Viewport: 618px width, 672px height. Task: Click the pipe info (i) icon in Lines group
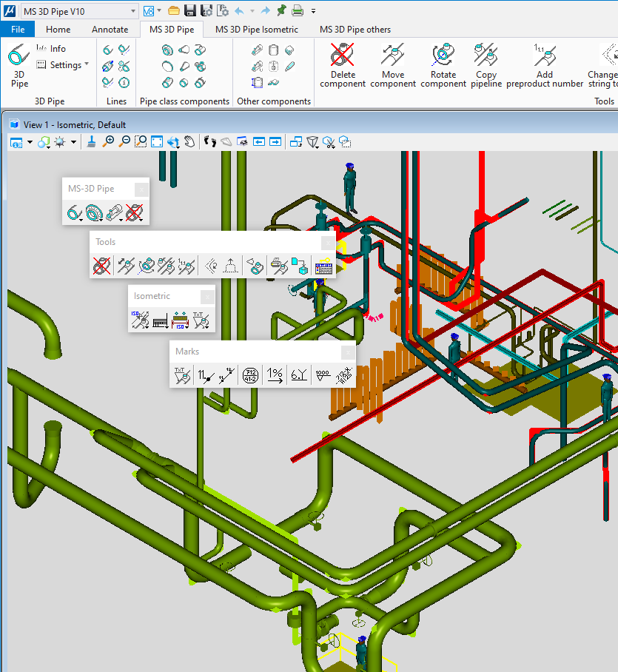pos(124,82)
